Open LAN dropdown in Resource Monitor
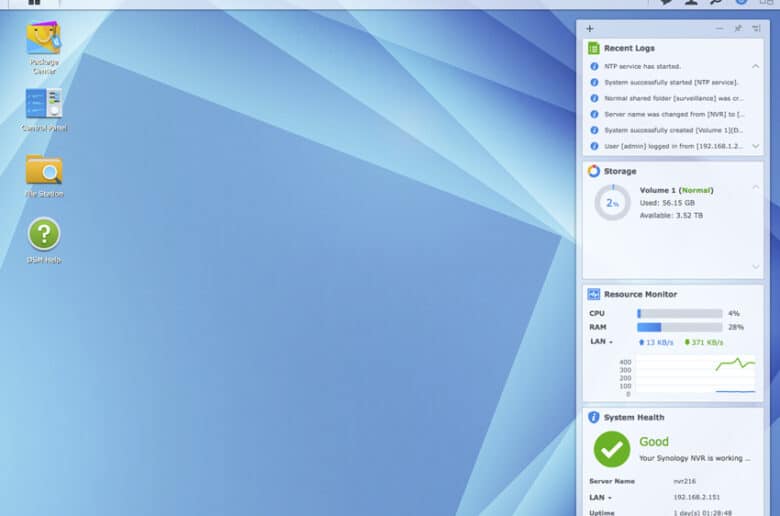Image resolution: width=780 pixels, height=516 pixels. (601, 341)
